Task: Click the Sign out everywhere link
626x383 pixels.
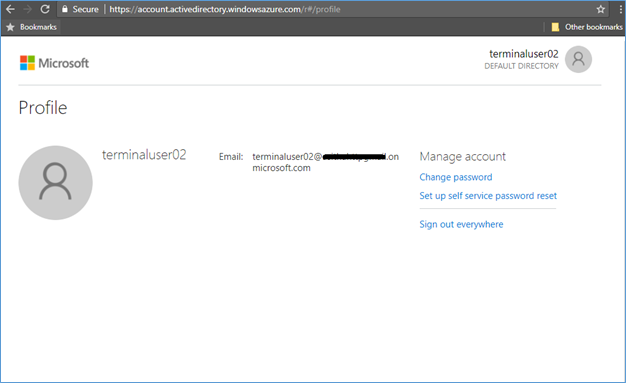Action: (461, 224)
